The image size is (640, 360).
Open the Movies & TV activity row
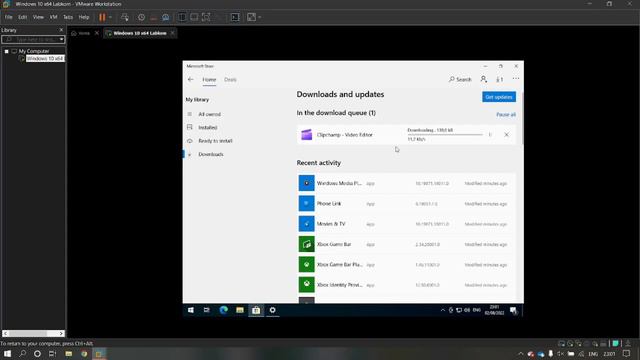(x=407, y=224)
